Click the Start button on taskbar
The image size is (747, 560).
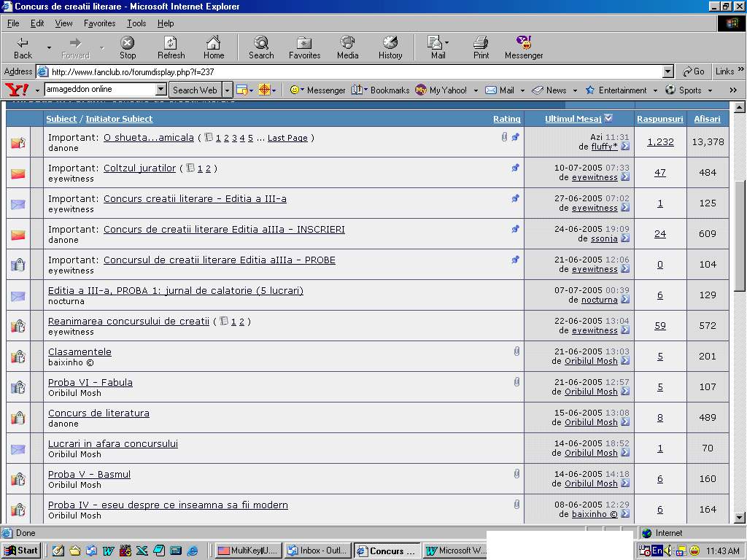pos(21,551)
